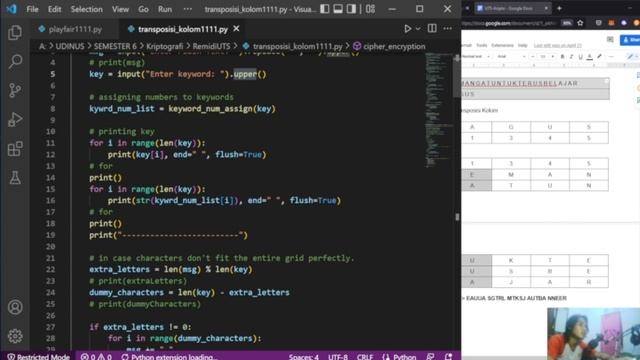Screen dimensions: 640x360
Task: Toggle Italic in Google Docs toolbar
Action: coord(571,57)
